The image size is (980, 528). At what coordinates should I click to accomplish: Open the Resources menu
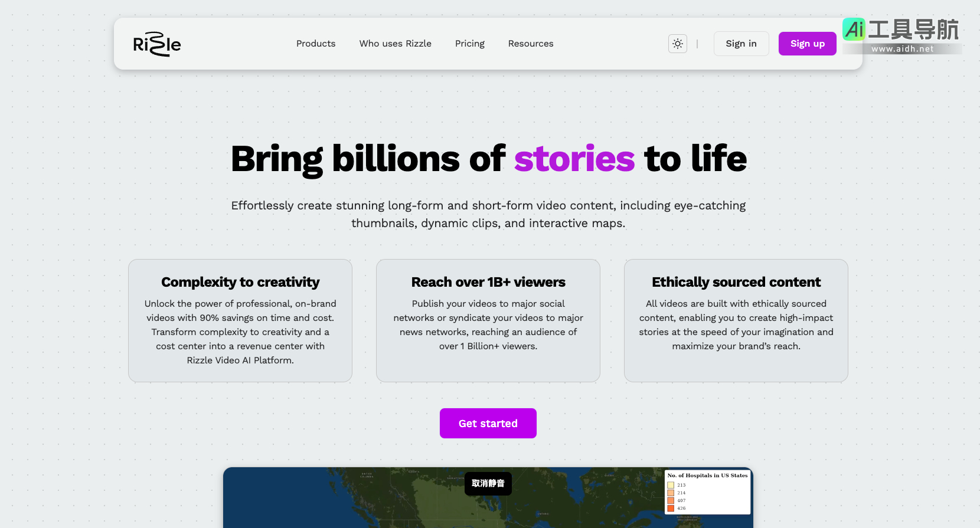531,44
